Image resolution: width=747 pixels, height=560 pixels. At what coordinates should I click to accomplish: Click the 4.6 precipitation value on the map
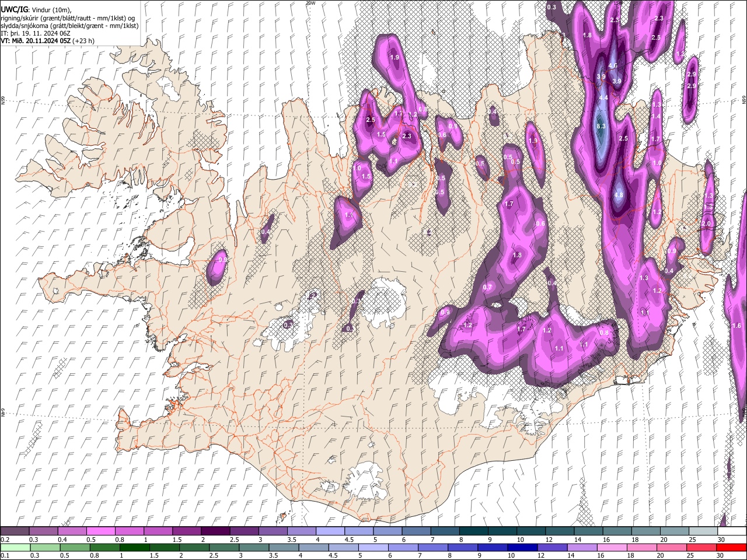click(x=613, y=66)
